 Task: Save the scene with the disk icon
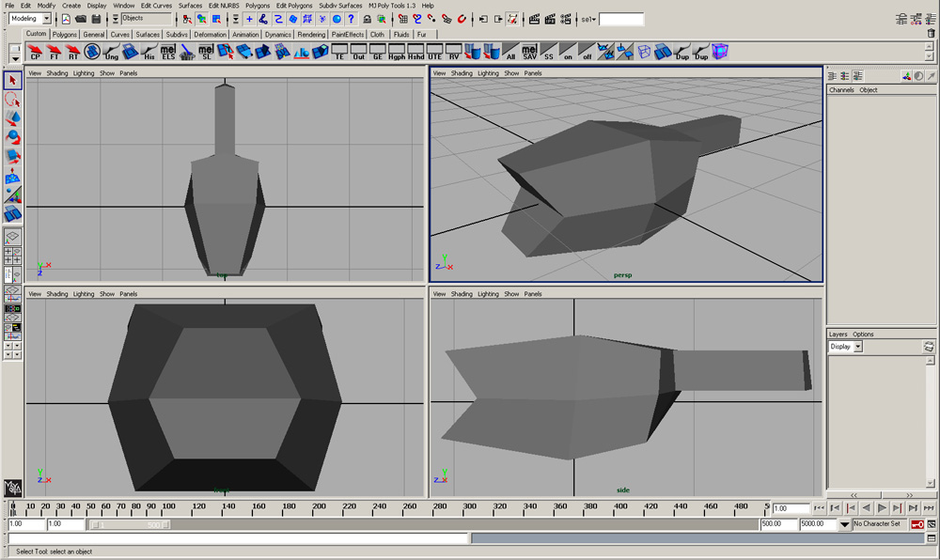[x=96, y=19]
